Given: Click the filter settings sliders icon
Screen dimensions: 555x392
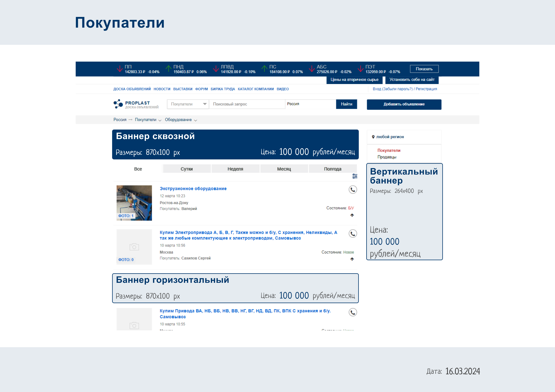Looking at the screenshot, I should 355,176.
